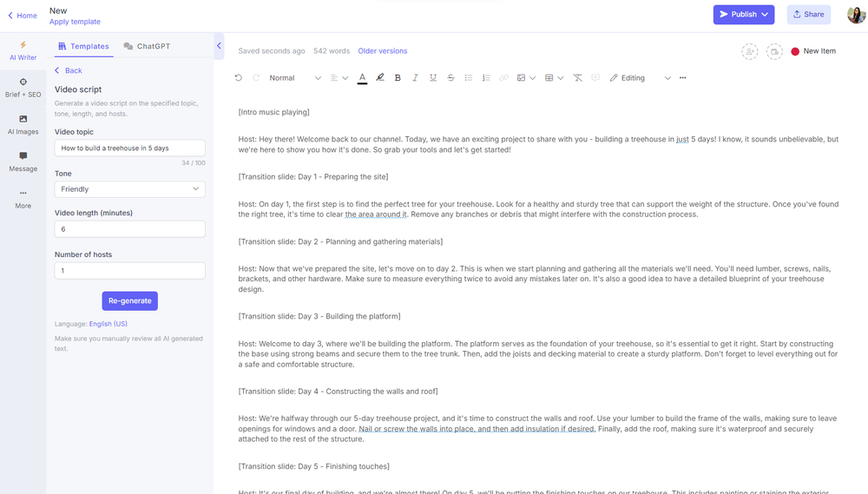The width and height of the screenshot is (868, 494).
Task: Open the Normal paragraph style dropdown
Action: point(294,78)
